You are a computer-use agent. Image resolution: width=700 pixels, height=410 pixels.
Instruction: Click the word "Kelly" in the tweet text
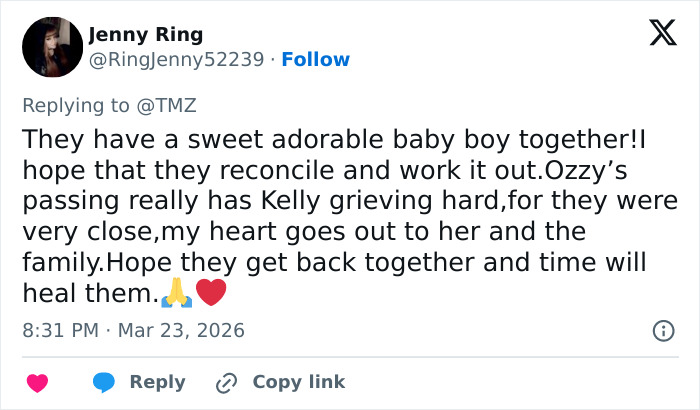293,201
